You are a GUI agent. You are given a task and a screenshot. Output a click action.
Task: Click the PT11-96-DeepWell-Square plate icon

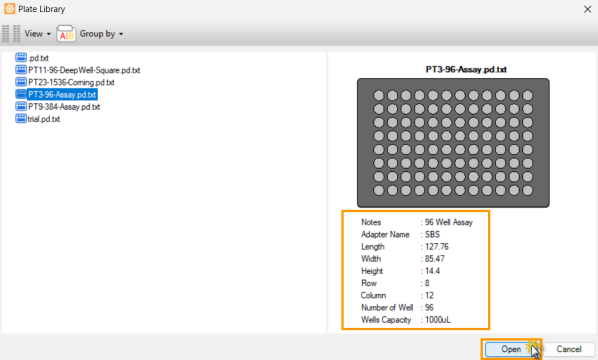tap(21, 70)
